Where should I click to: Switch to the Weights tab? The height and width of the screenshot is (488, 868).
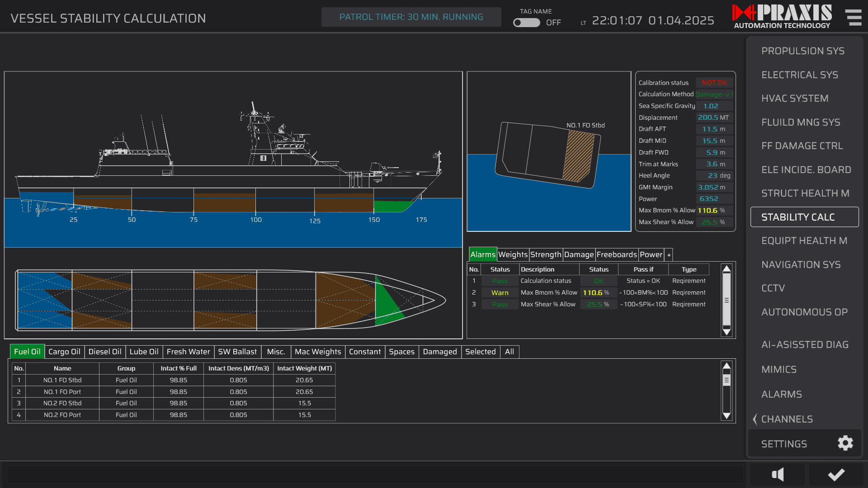513,255
